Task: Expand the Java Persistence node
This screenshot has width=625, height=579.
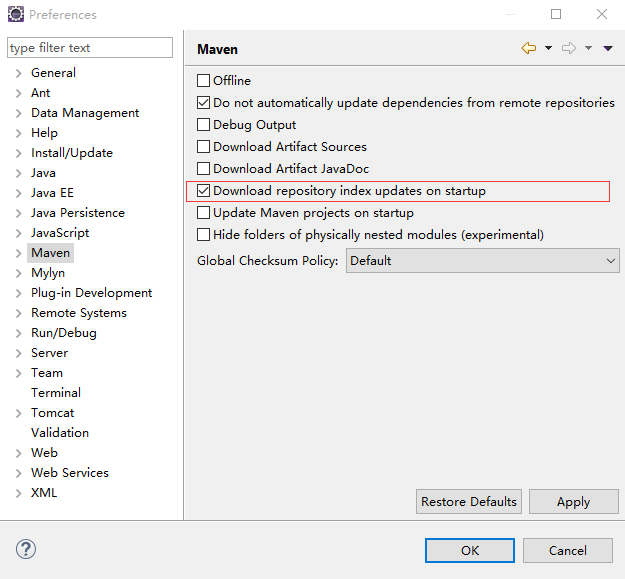Action: 18,213
